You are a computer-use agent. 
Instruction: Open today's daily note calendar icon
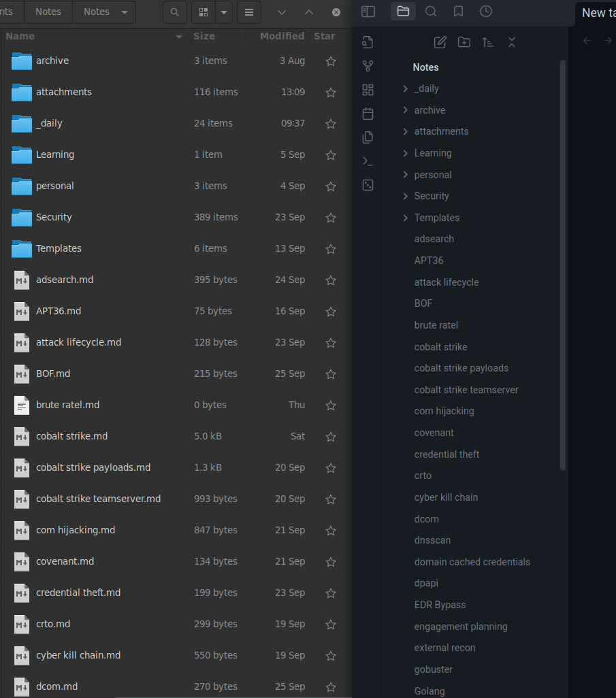(368, 114)
